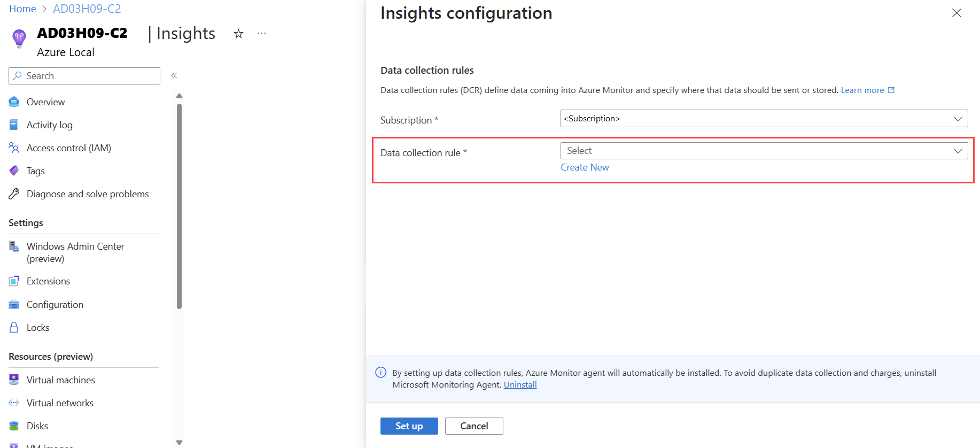
Task: Open the more options ellipsis menu
Action: (262, 34)
